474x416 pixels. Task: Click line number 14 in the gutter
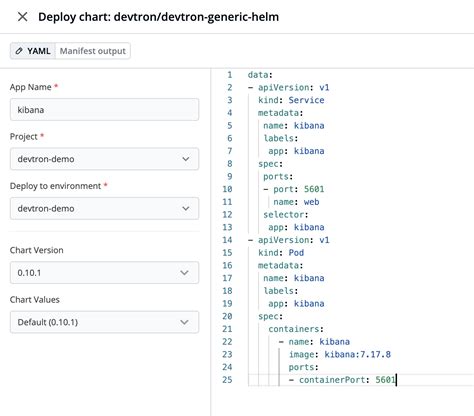pyautogui.click(x=227, y=240)
